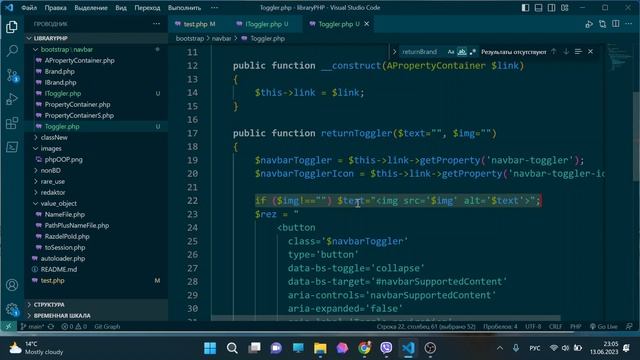Expand the Replace row in find widget
This screenshot has height=360, width=640.
(394, 52)
